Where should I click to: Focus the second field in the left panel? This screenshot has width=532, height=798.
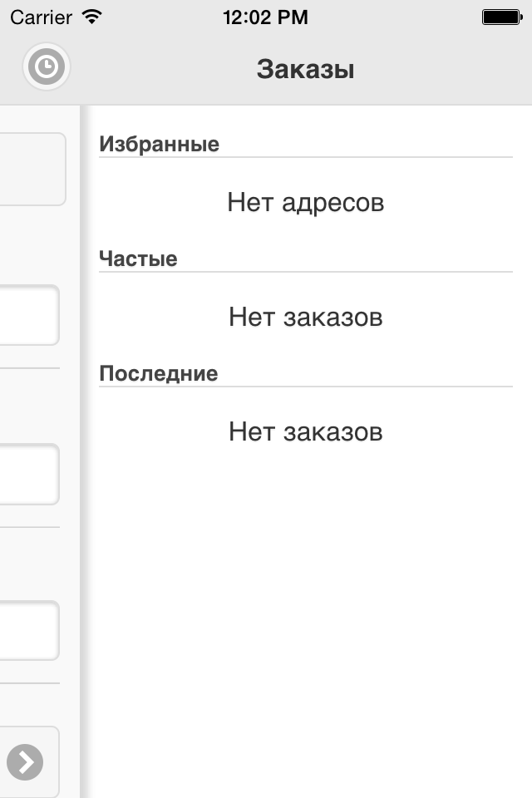pyautogui.click(x=30, y=315)
